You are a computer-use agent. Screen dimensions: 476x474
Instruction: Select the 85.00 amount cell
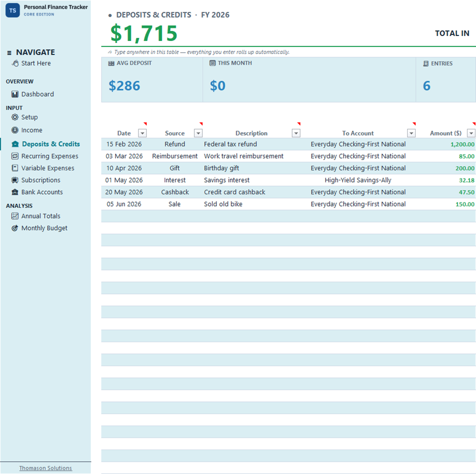(446, 156)
